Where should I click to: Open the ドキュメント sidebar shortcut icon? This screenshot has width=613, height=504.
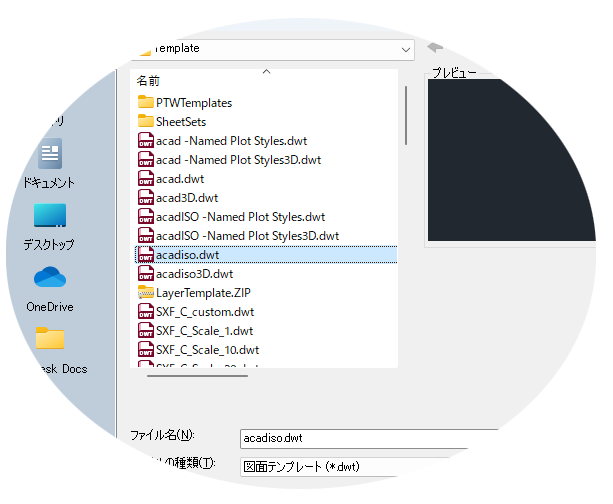(50, 153)
